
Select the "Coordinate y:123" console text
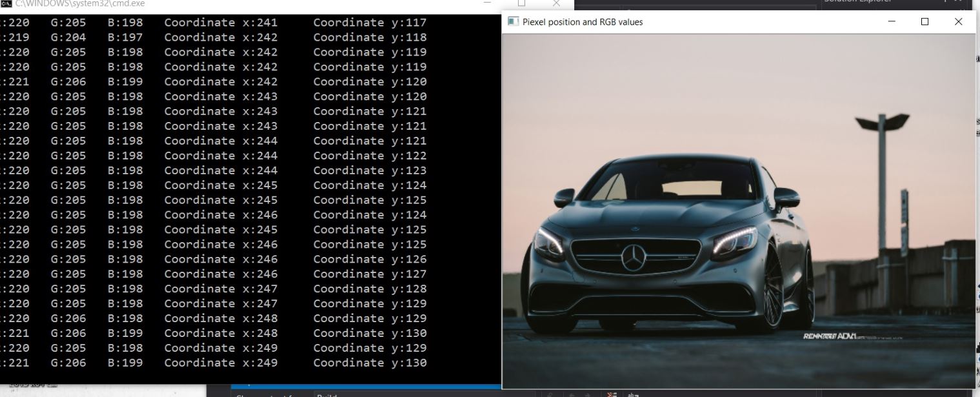(x=370, y=170)
